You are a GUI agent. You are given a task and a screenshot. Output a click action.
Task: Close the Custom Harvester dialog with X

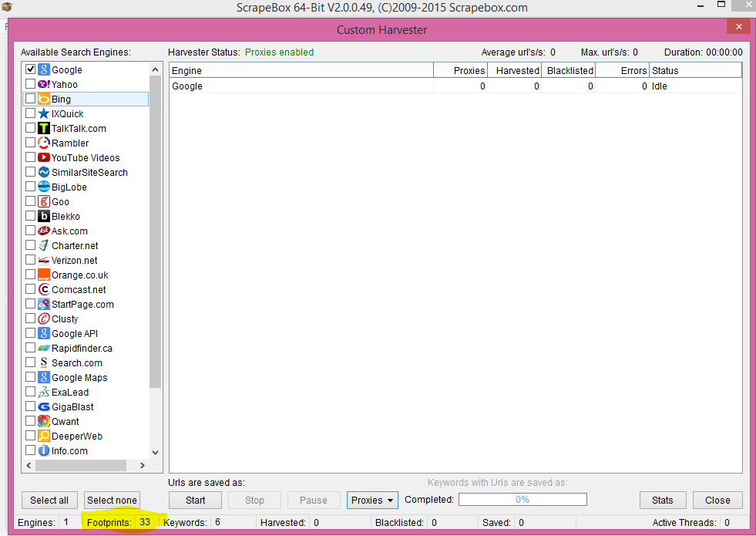pyautogui.click(x=738, y=26)
